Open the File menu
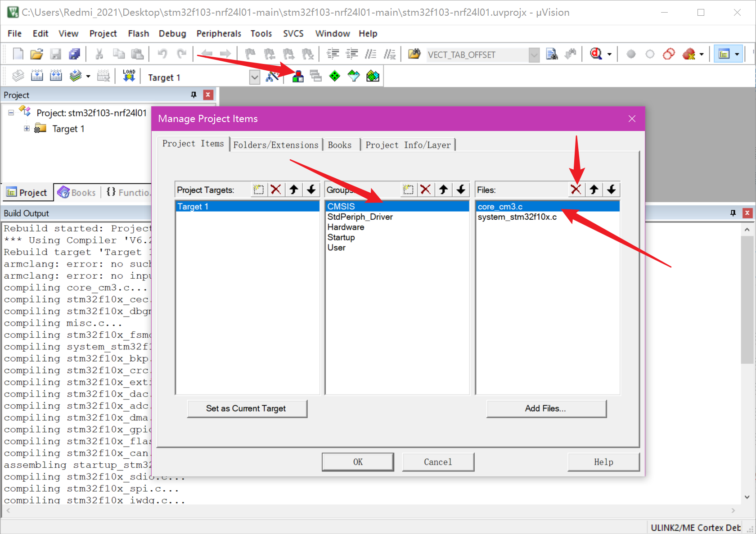The width and height of the screenshot is (756, 534). (x=14, y=33)
